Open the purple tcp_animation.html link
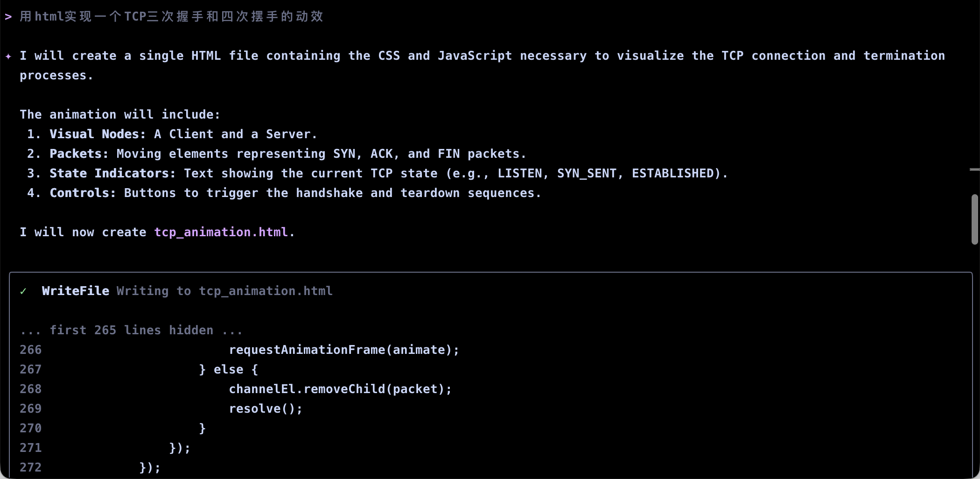Image resolution: width=980 pixels, height=479 pixels. coord(221,232)
